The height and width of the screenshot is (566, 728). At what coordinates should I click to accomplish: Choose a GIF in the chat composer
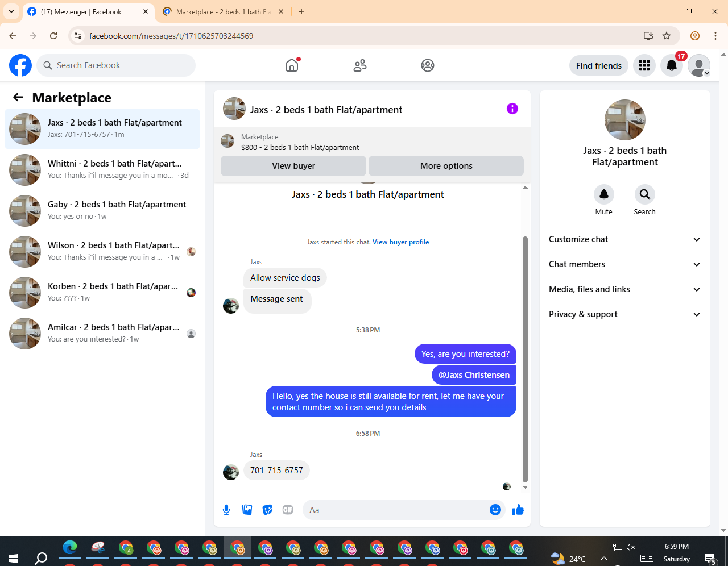[288, 510]
